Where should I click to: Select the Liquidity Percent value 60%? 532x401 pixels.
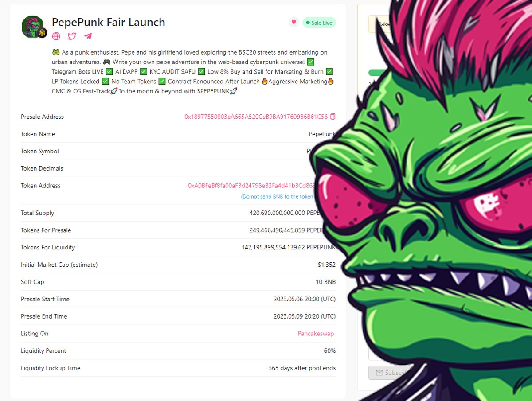tap(330, 351)
